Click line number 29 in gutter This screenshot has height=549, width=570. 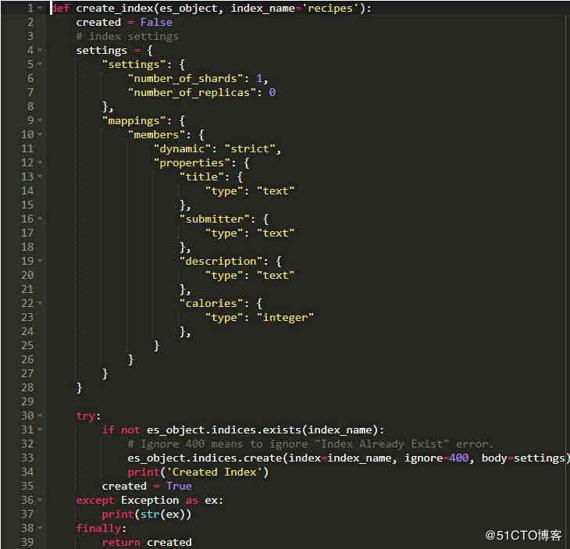[x=27, y=402]
